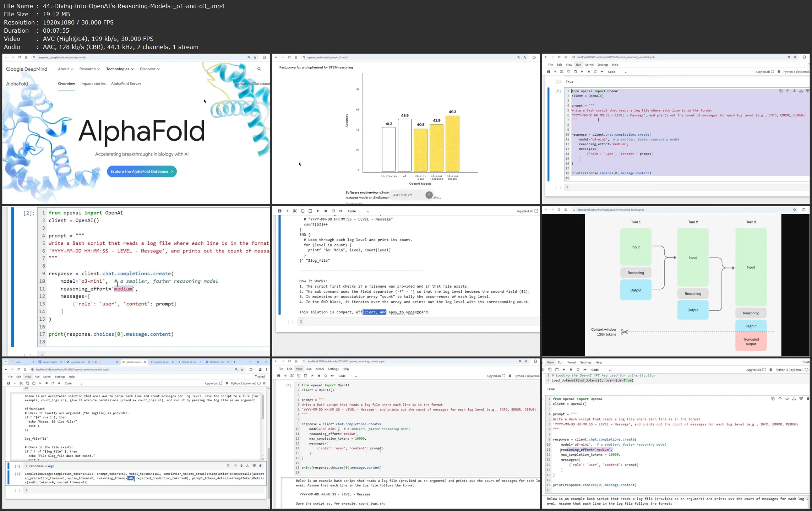The width and height of the screenshot is (812, 511).
Task: Click the o3-mini (high) 49.3 bar
Action: pos(452,144)
